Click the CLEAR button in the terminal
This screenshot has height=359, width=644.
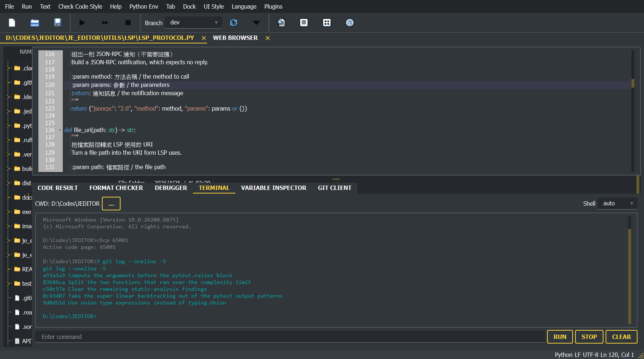(621, 337)
